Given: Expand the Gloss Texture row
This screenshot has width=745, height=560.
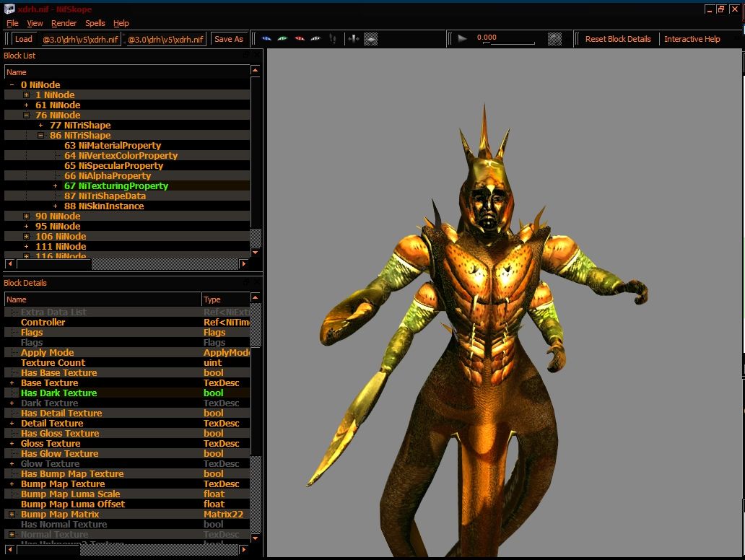Looking at the screenshot, I should pos(12,444).
